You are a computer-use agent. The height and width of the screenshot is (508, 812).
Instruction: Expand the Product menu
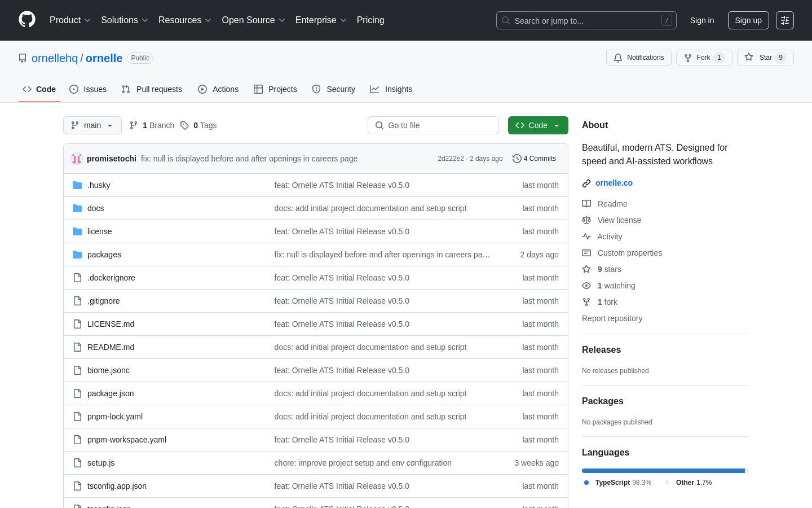70,20
